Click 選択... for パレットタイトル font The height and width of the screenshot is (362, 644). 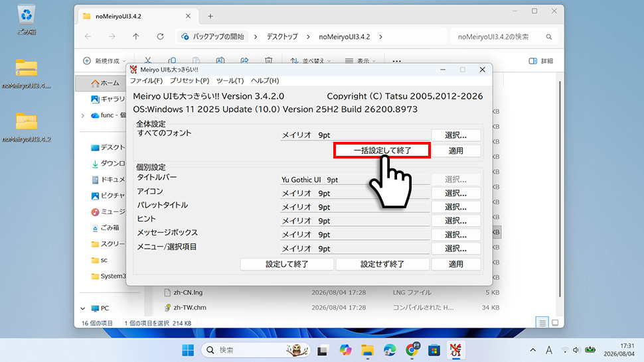456,207
